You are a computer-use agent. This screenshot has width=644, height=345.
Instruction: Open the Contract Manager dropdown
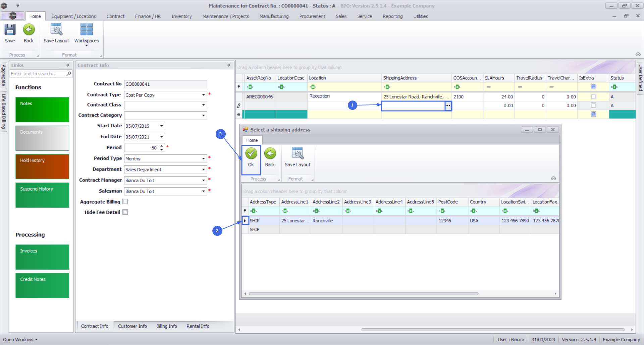coord(203,180)
